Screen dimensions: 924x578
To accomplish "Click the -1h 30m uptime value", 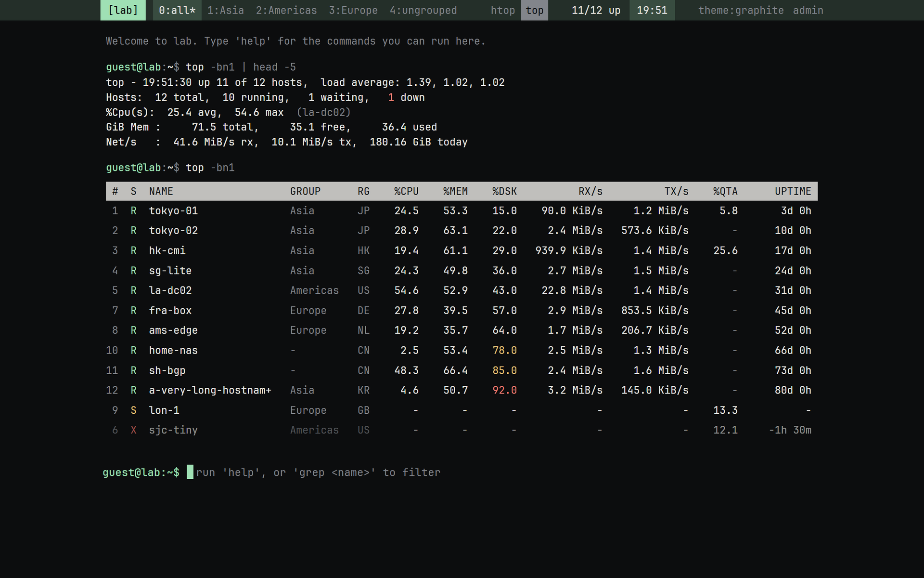I will (790, 430).
